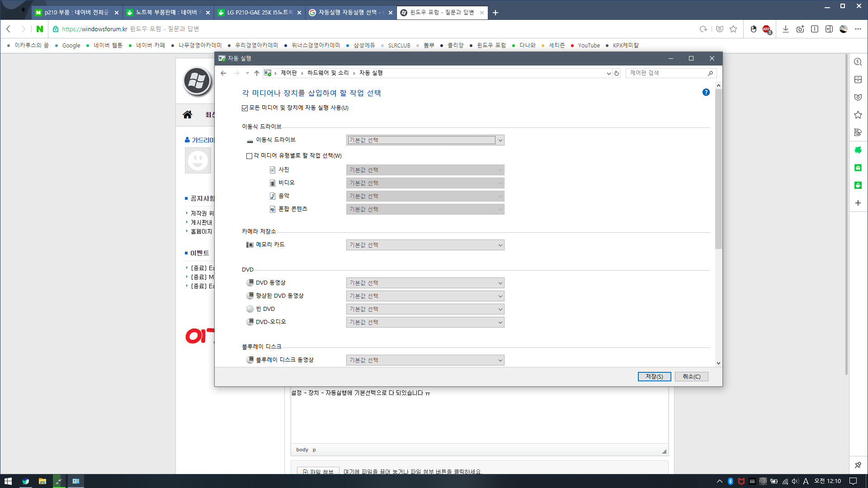Click '하드웨어 및 소리' breadcrumb
Screen dimensions: 868x488
click(328, 73)
